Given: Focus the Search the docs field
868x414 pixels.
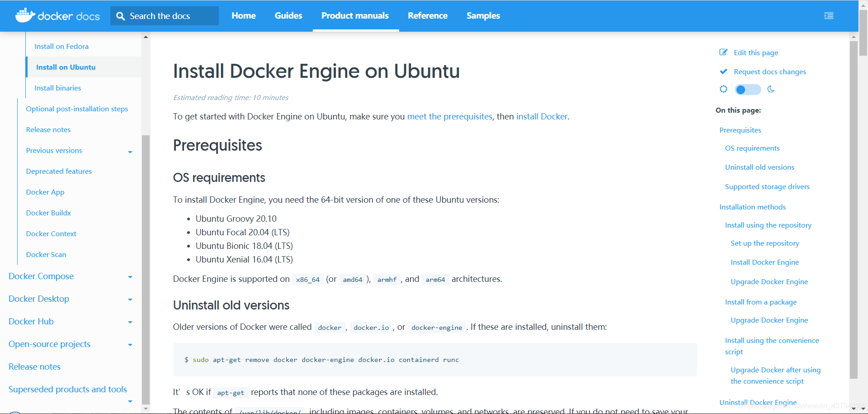Looking at the screenshot, I should tap(165, 16).
